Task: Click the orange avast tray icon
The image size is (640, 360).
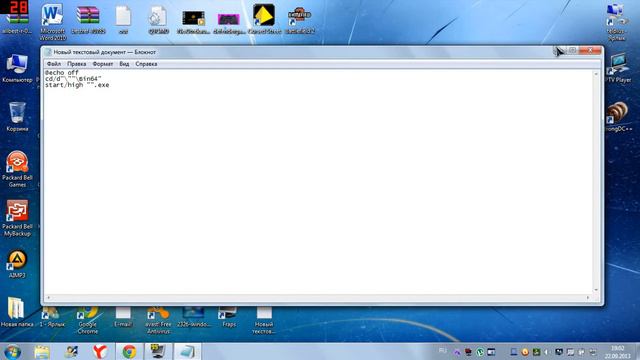Action: click(525, 351)
